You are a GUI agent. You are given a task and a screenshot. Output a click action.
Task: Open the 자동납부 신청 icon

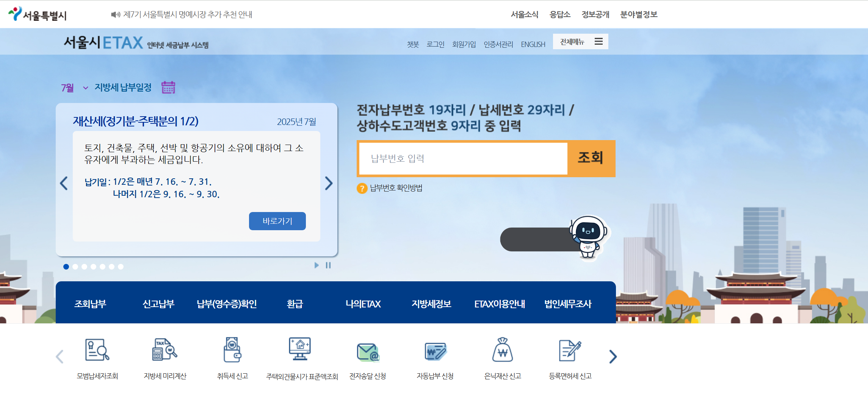(435, 351)
